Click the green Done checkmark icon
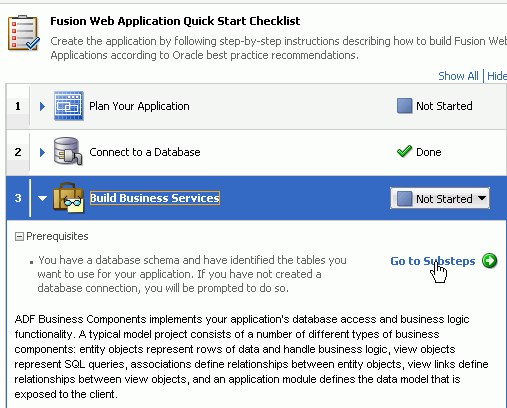Screen dimensions: 507x408 click(x=404, y=152)
